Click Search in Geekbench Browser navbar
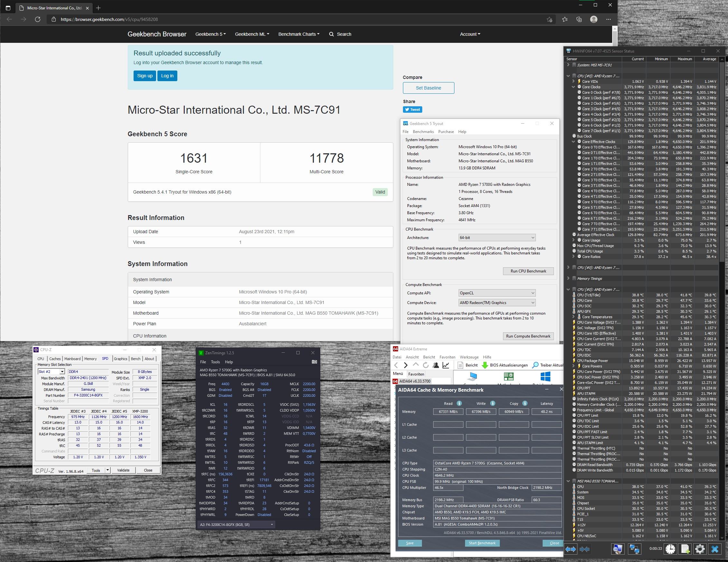 [x=340, y=34]
